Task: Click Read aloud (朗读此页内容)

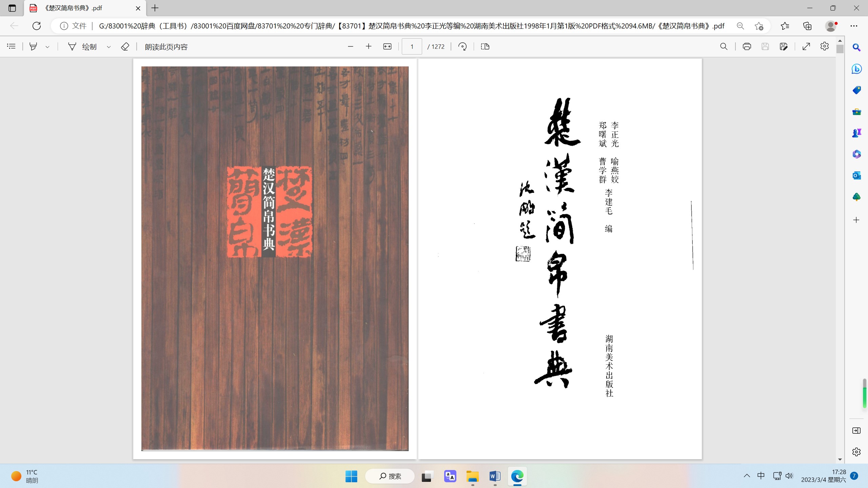Action: click(166, 47)
